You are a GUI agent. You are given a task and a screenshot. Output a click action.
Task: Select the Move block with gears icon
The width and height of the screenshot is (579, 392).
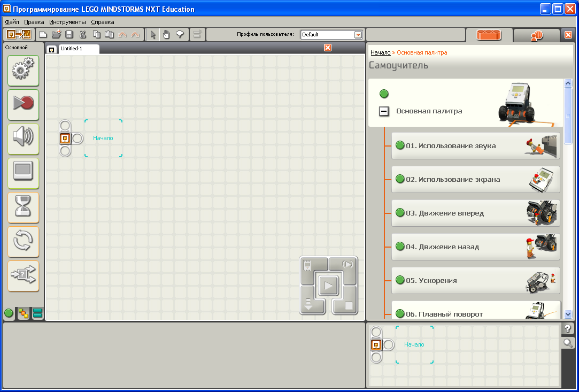pos(24,71)
